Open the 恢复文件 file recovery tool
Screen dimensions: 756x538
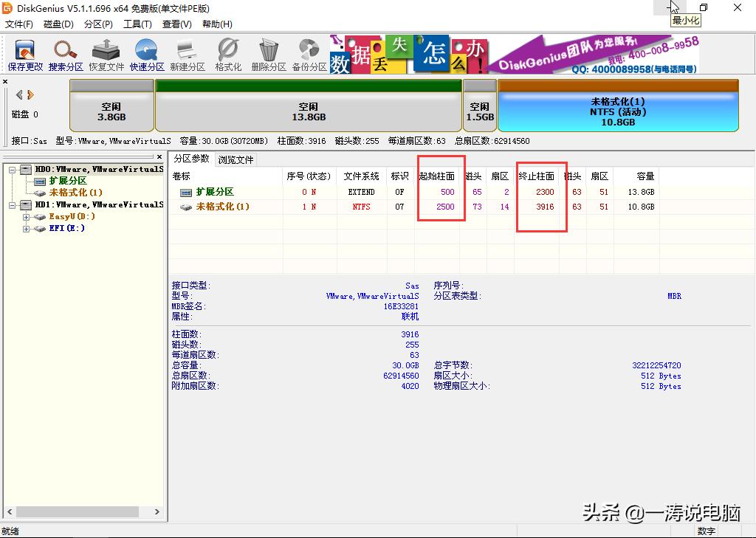pyautogui.click(x=105, y=54)
